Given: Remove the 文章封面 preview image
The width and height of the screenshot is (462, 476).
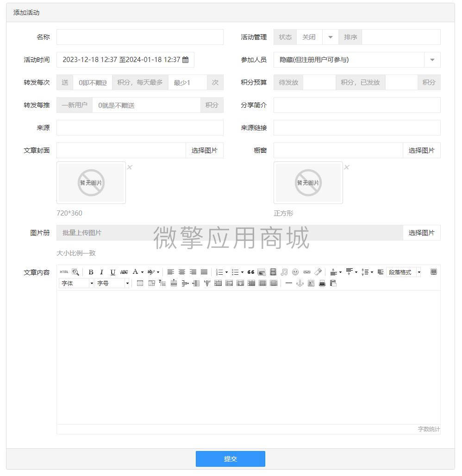Looking at the screenshot, I should pos(130,167).
